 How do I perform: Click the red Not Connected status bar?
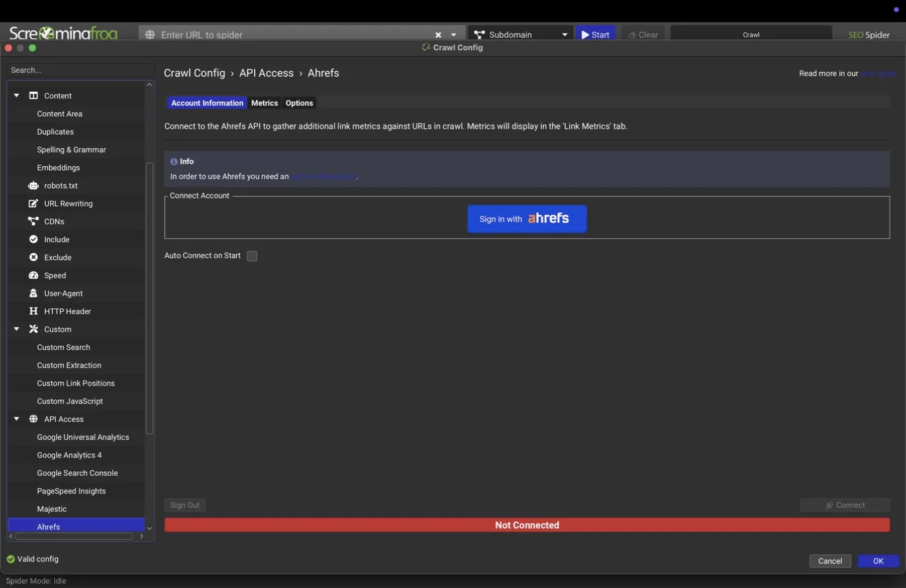click(527, 525)
